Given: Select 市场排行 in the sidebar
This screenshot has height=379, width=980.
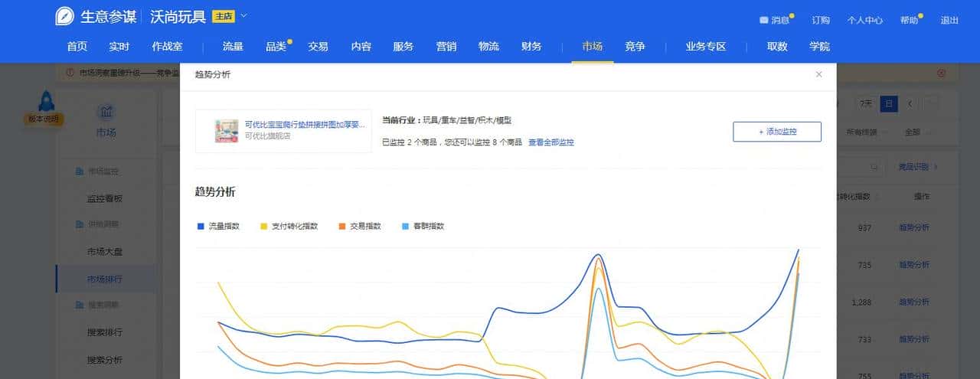Looking at the screenshot, I should pos(105,279).
